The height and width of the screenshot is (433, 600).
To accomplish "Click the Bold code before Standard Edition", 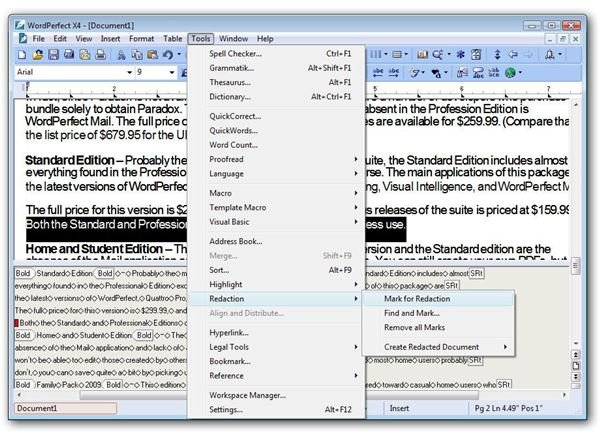I will pos(24,273).
